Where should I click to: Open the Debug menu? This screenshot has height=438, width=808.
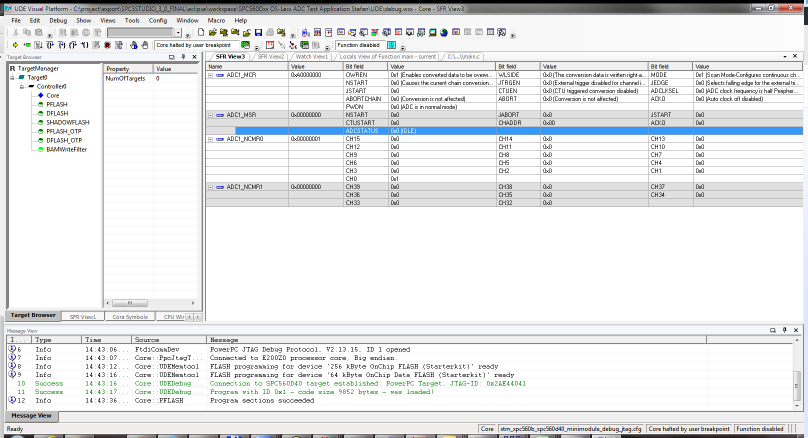coord(58,21)
